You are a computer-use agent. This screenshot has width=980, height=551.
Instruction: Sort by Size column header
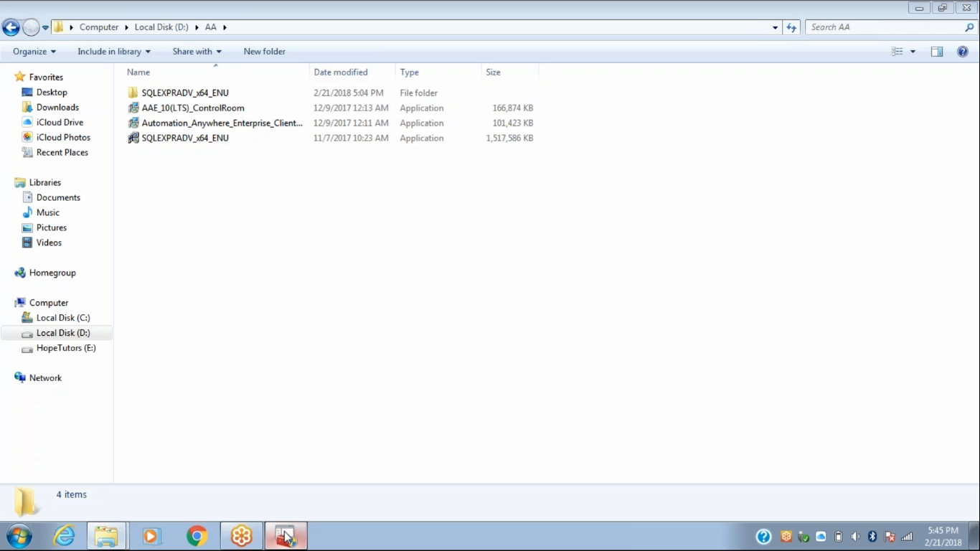[x=510, y=72]
